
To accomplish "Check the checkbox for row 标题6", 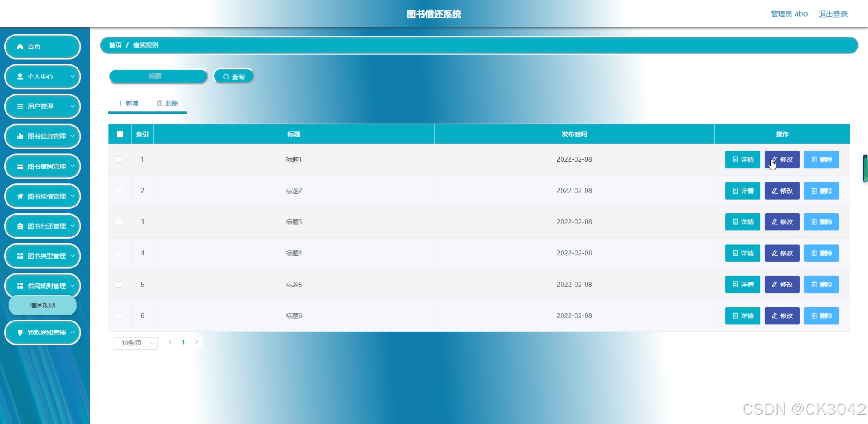I will click(119, 316).
